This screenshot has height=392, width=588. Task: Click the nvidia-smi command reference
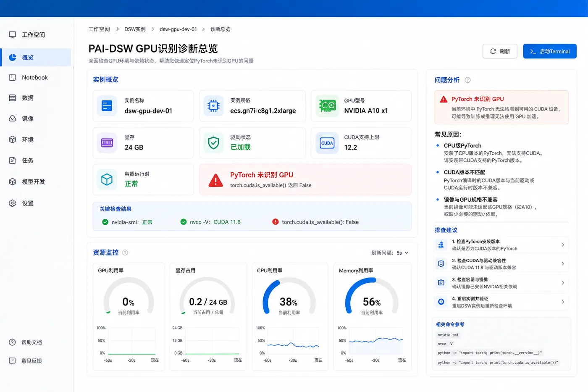(x=448, y=335)
